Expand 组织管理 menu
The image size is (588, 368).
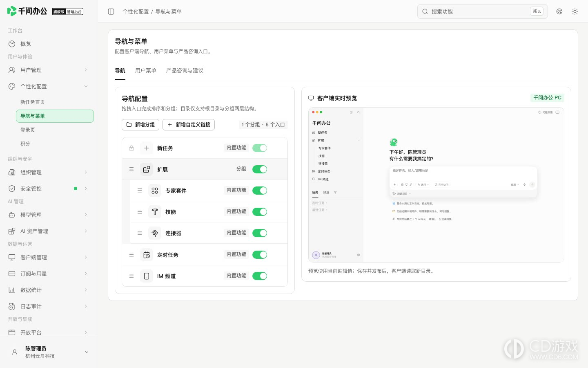coord(49,172)
